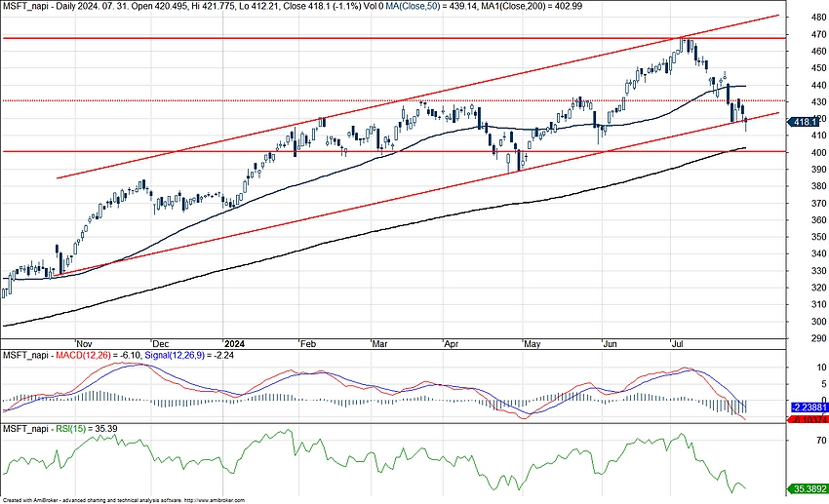Click the Jun date axis label
The width and height of the screenshot is (829, 504).
[611, 344]
